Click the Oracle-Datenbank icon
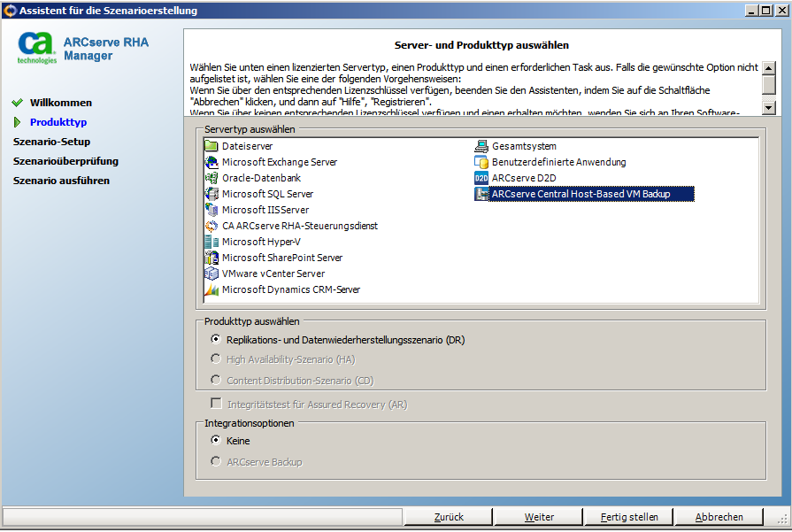The image size is (792, 532). click(x=211, y=178)
